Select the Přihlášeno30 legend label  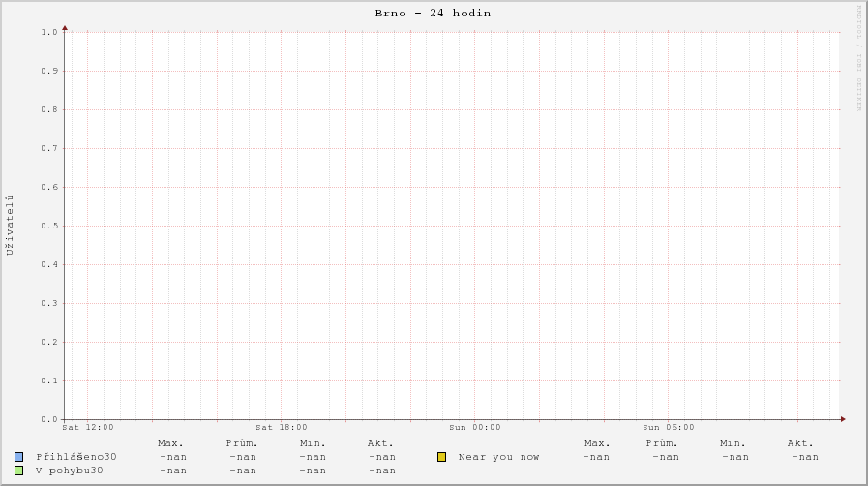tap(76, 457)
